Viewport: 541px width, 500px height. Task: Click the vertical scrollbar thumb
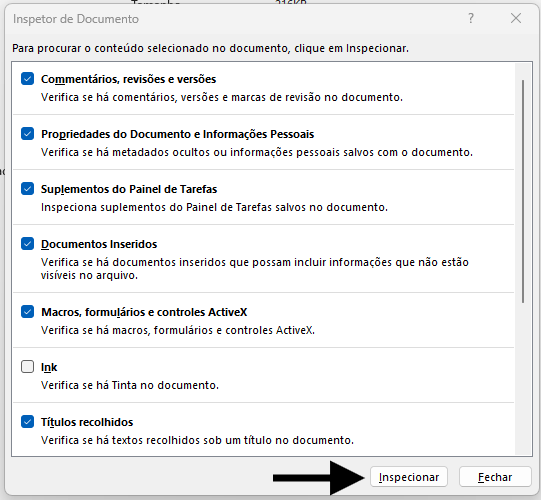[x=523, y=192]
